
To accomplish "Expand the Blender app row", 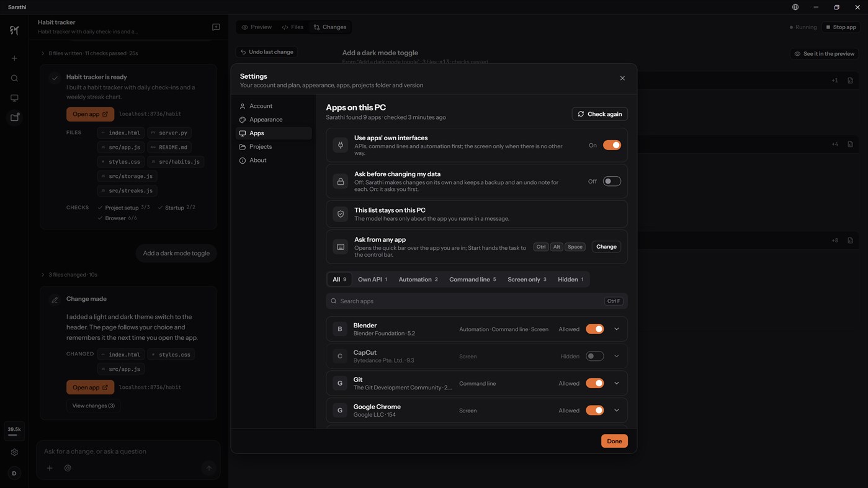I will pyautogui.click(x=617, y=329).
